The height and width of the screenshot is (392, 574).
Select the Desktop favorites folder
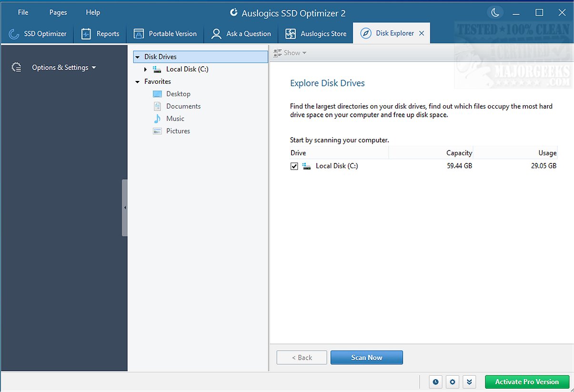pyautogui.click(x=178, y=94)
